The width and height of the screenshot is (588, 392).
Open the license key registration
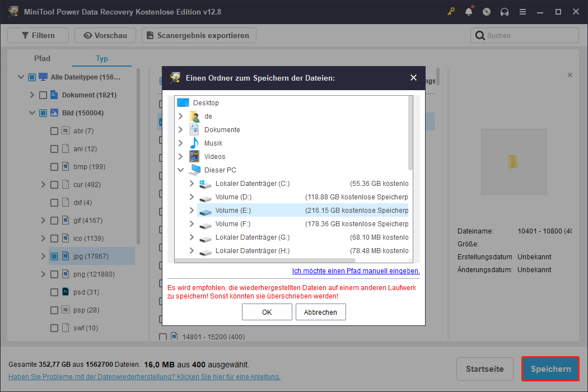point(451,12)
